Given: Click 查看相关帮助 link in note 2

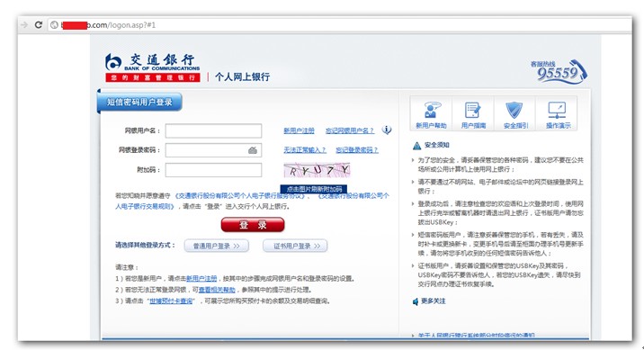Looking at the screenshot, I should click(217, 290).
